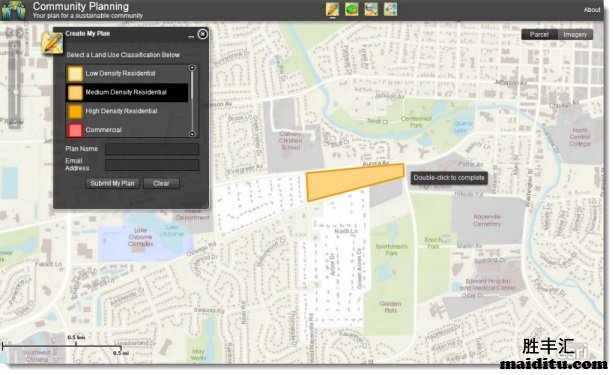The height and width of the screenshot is (375, 615).
Task: Click the Naperville Cemetery label on map
Action: click(487, 220)
